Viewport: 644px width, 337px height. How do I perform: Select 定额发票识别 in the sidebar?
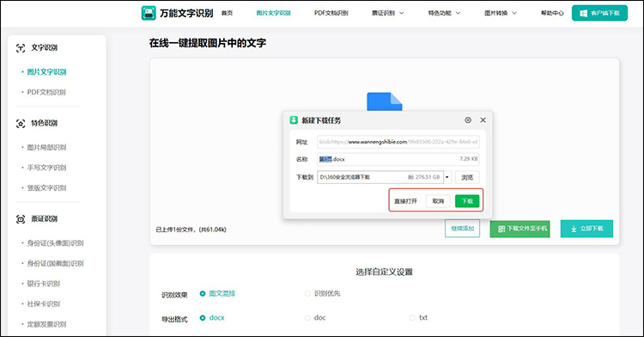click(46, 324)
